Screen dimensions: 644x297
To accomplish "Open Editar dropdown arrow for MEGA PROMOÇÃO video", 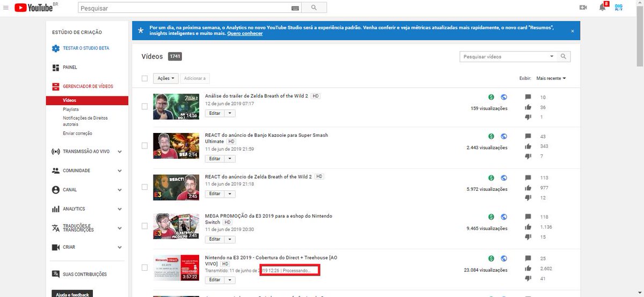I will [x=230, y=239].
